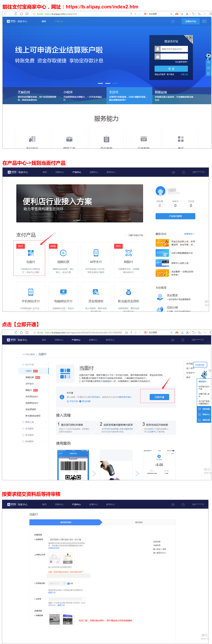The image size is (212, 644).
Task: Click the download arrow icon in login page browser toolbar
Action: click(182, 14)
